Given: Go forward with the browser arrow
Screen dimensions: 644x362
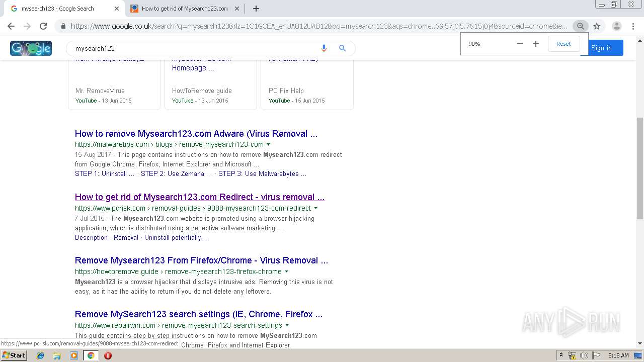Looking at the screenshot, I should (27, 26).
